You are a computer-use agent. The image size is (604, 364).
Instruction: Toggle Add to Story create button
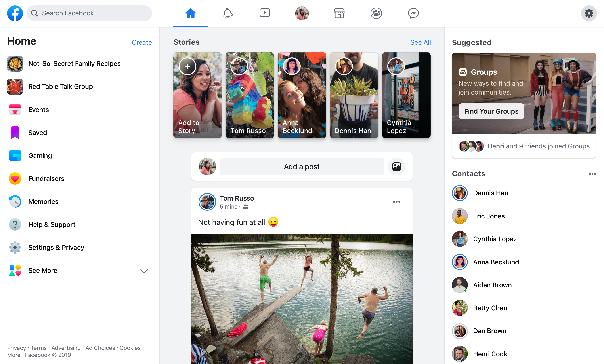pyautogui.click(x=188, y=66)
